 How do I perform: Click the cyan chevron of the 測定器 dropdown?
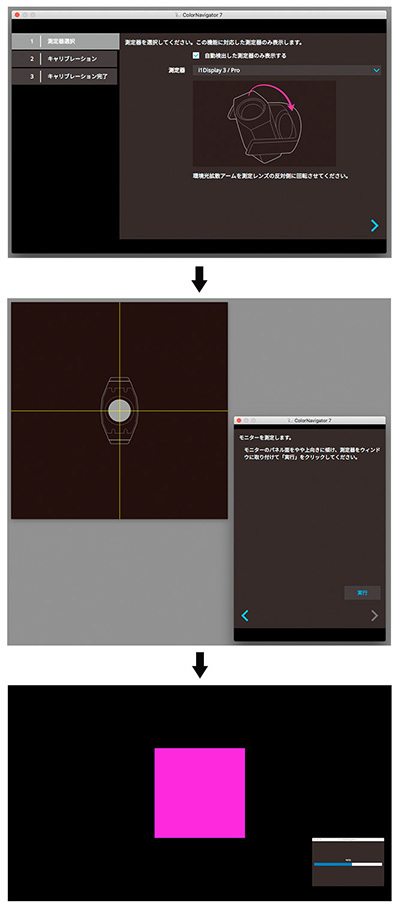coord(376,70)
